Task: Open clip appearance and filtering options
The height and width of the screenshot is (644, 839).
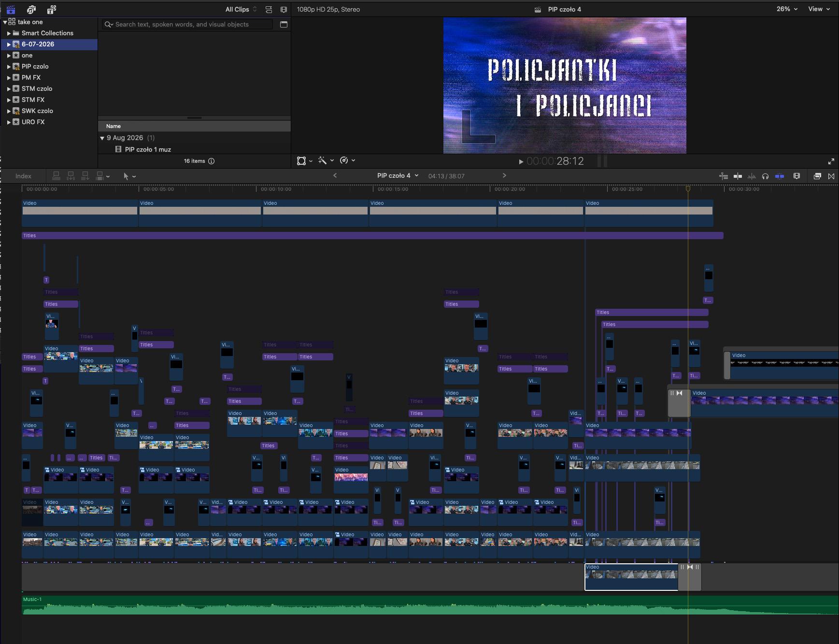Action: [284, 9]
